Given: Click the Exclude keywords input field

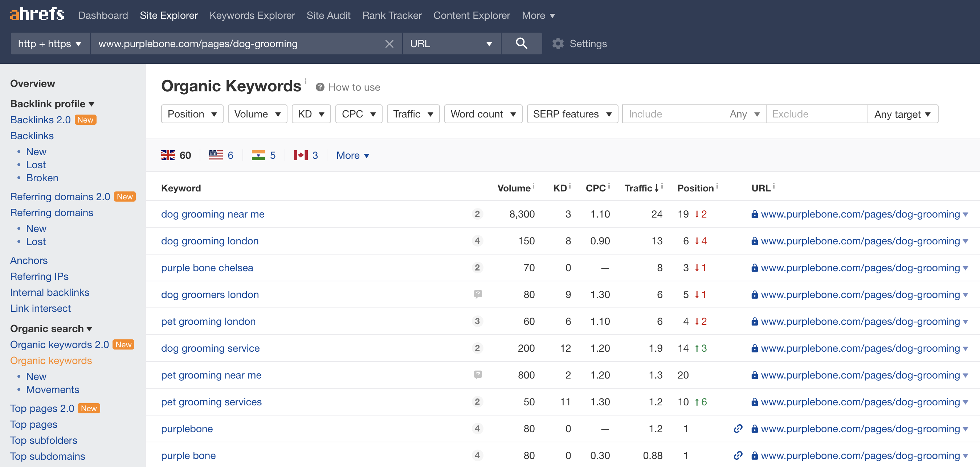Looking at the screenshot, I should click(x=816, y=114).
